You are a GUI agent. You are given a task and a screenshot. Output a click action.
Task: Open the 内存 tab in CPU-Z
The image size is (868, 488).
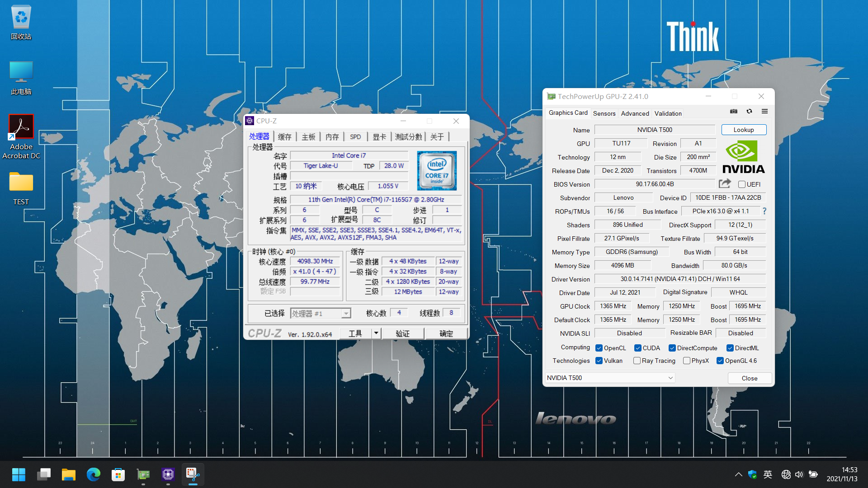(332, 137)
